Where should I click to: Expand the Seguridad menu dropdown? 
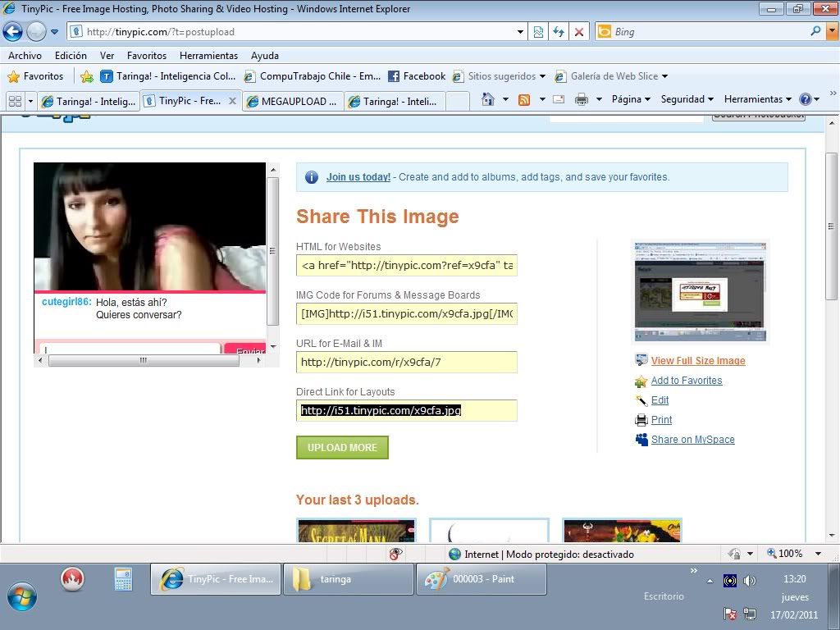[687, 99]
